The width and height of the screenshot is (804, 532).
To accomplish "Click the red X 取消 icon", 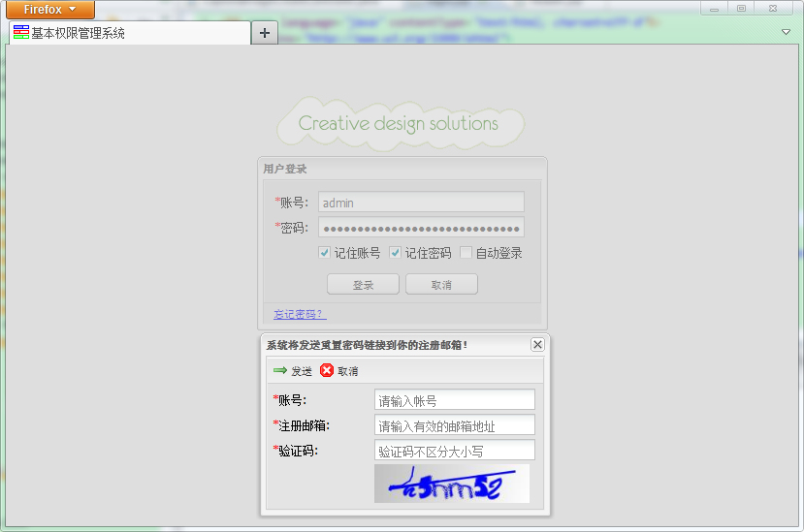I will 327,370.
